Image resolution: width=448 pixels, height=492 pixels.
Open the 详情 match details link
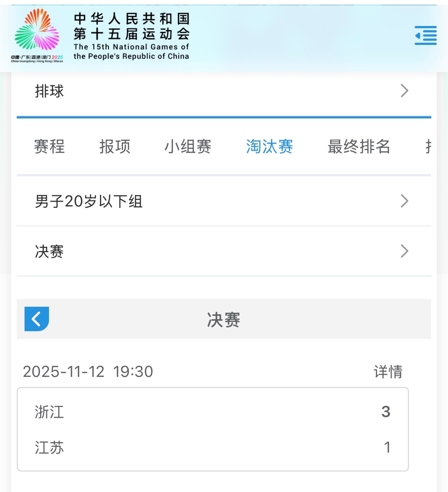tap(388, 372)
